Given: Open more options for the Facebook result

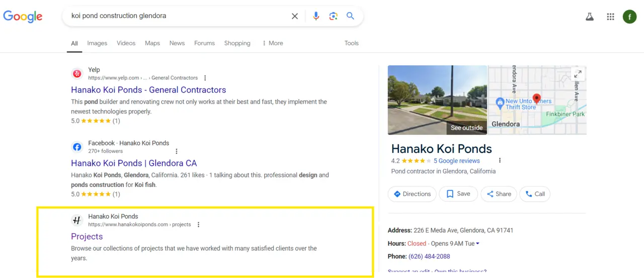Looking at the screenshot, I should [x=176, y=151].
